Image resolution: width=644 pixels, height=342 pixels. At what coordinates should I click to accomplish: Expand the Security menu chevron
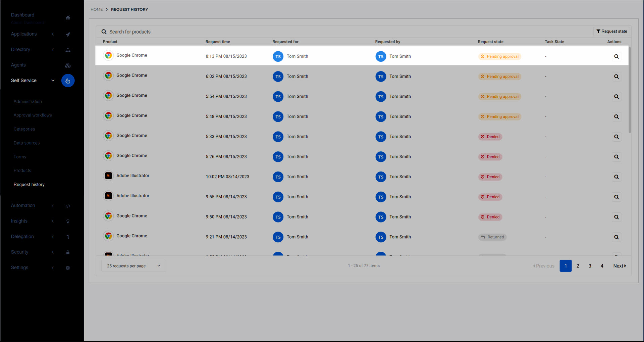tap(53, 252)
